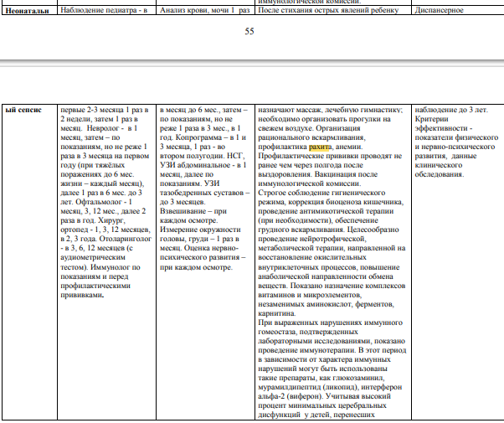Click "грудного вскармливания. Целесообразно" line
This screenshot has width=504, height=423.
pos(328,230)
